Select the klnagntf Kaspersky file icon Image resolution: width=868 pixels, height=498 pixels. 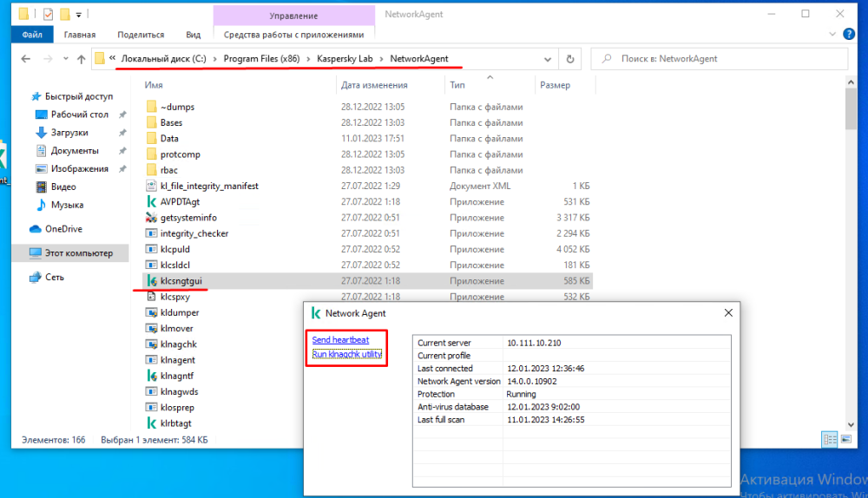pyautogui.click(x=151, y=376)
